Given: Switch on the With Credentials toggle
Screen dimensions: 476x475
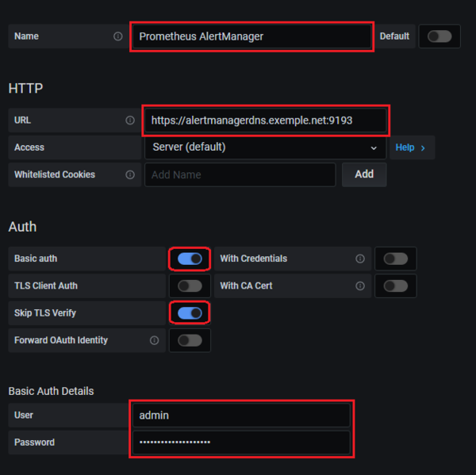Looking at the screenshot, I should [x=395, y=259].
